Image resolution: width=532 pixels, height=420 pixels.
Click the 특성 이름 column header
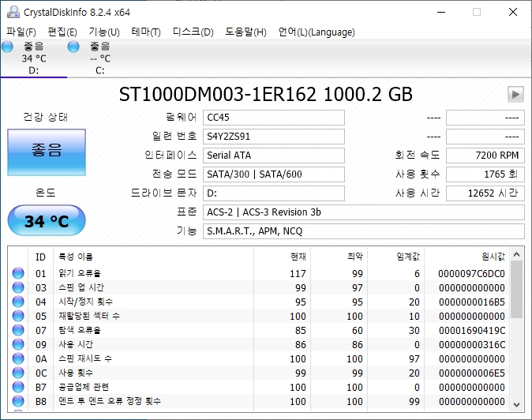(153, 257)
